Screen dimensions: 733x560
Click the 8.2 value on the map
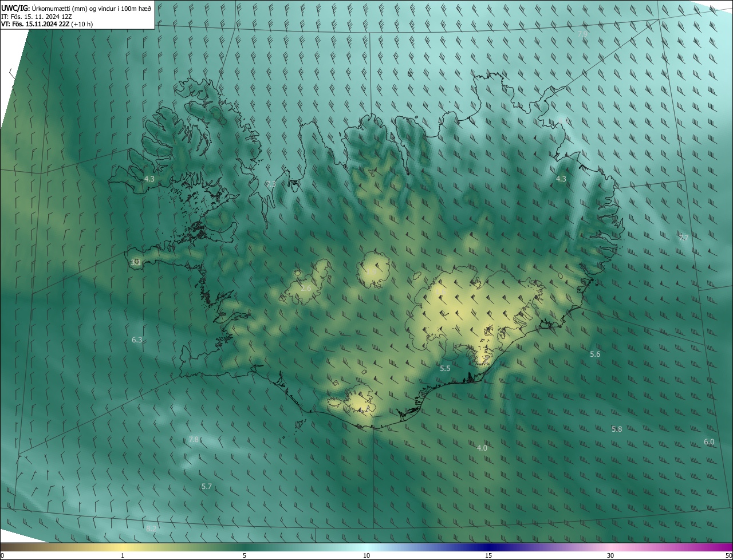click(151, 529)
